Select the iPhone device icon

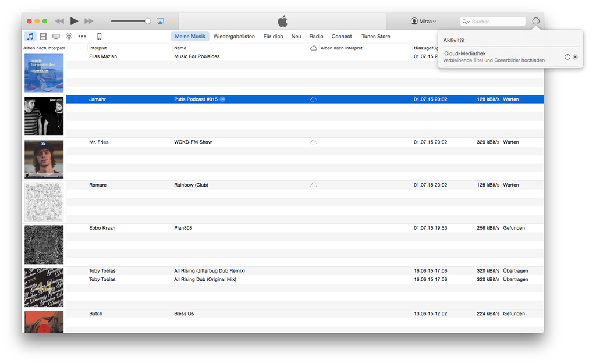point(99,37)
